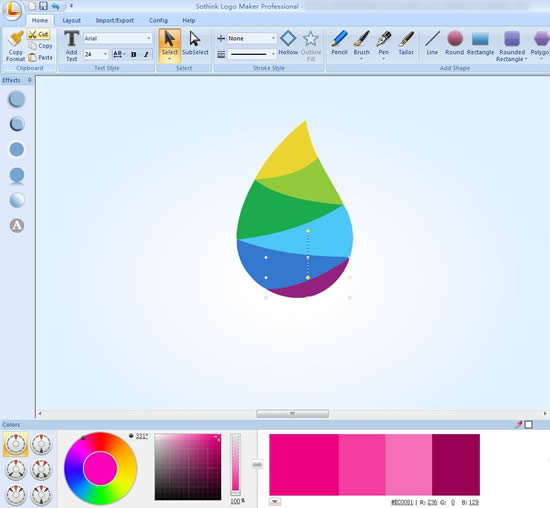The width and height of the screenshot is (550, 508).
Task: Collapse the Effects panel
Action: (29, 80)
